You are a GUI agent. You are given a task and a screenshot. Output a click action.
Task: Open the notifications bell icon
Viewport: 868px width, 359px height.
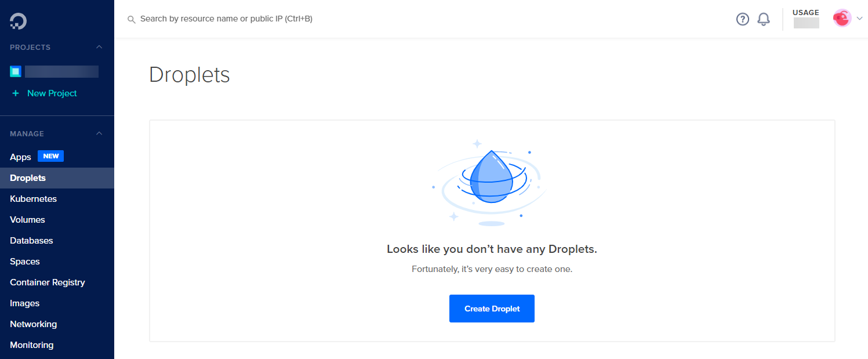click(x=764, y=19)
